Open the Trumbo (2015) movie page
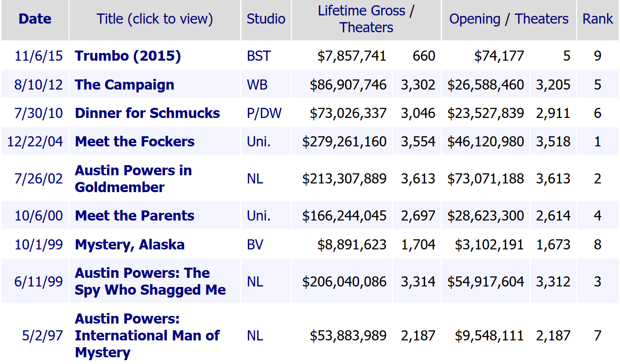 point(128,56)
